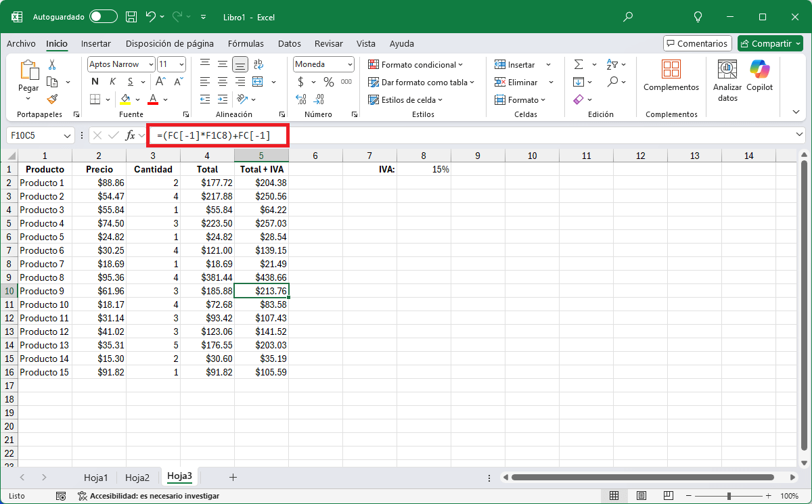
Task: Select the Format Painter brush icon
Action: 52,99
